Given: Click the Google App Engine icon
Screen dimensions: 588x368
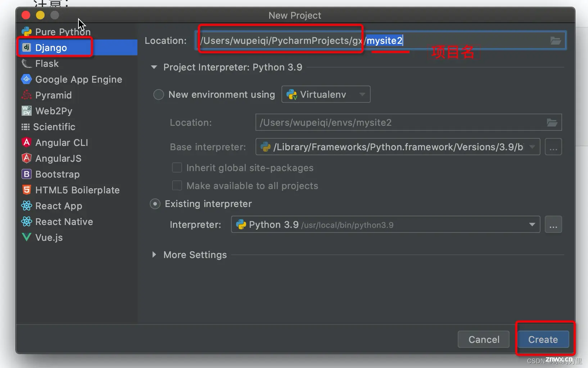Looking at the screenshot, I should coord(27,79).
